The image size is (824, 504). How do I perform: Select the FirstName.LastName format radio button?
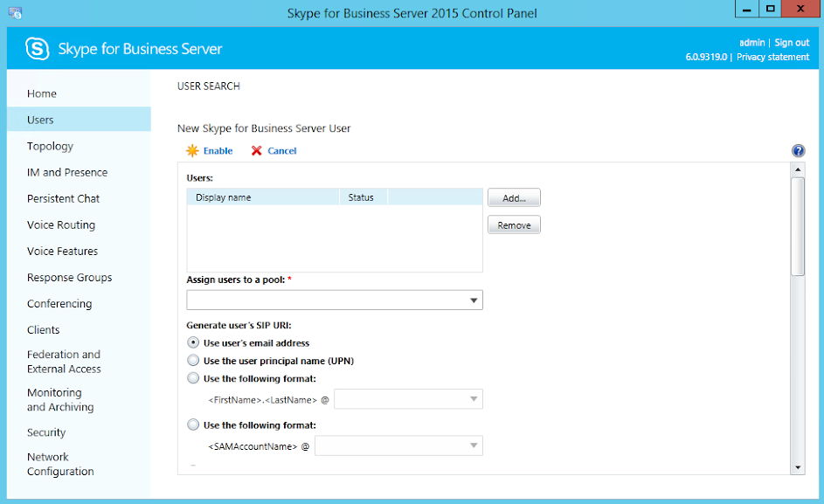[193, 378]
